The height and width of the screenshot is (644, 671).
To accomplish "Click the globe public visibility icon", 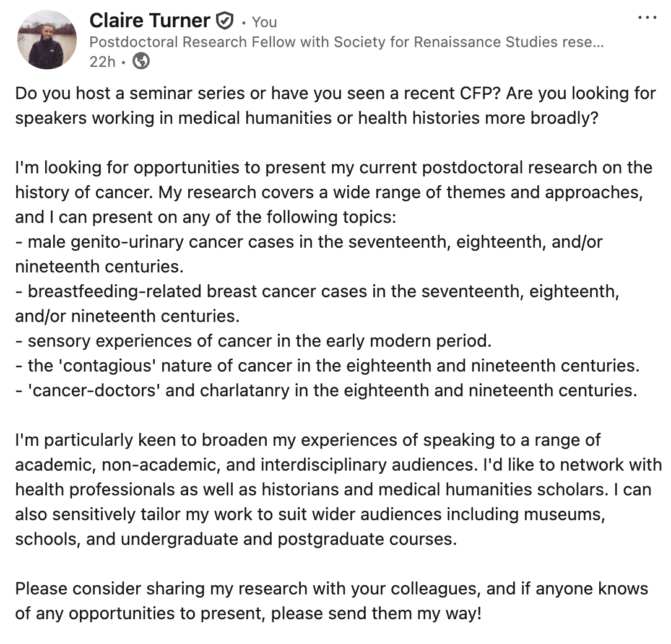I will 142,61.
